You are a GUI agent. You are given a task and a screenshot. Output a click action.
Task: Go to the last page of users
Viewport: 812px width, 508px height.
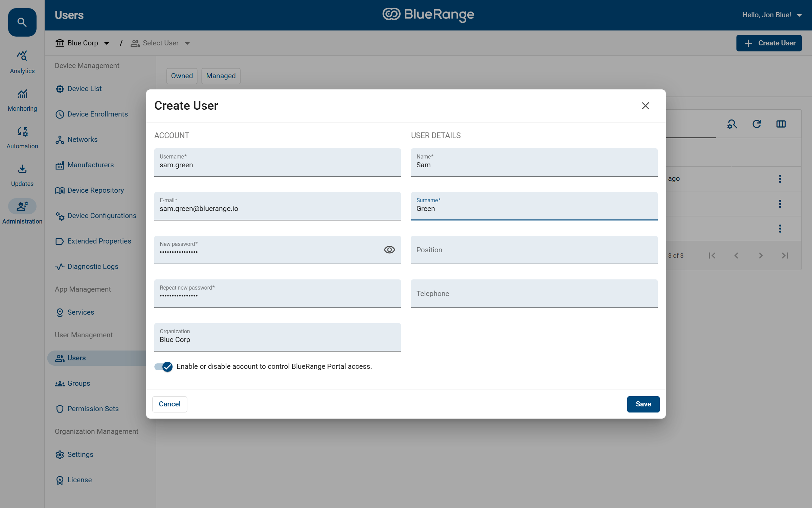click(x=785, y=256)
